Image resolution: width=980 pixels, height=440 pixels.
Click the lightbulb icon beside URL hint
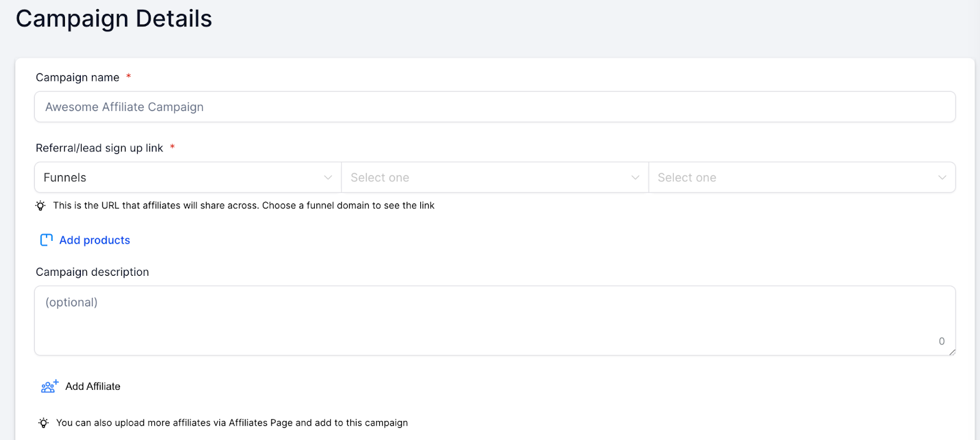[40, 206]
